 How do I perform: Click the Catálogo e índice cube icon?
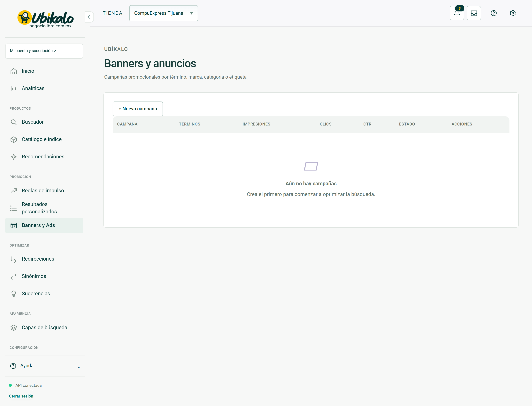click(14, 140)
